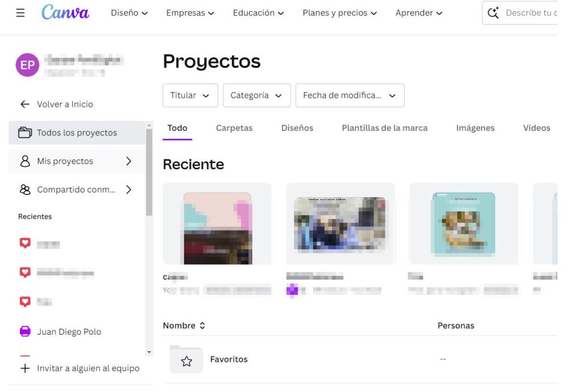The width and height of the screenshot is (582, 392).
Task: Open the Educación menu
Action: [x=257, y=12]
